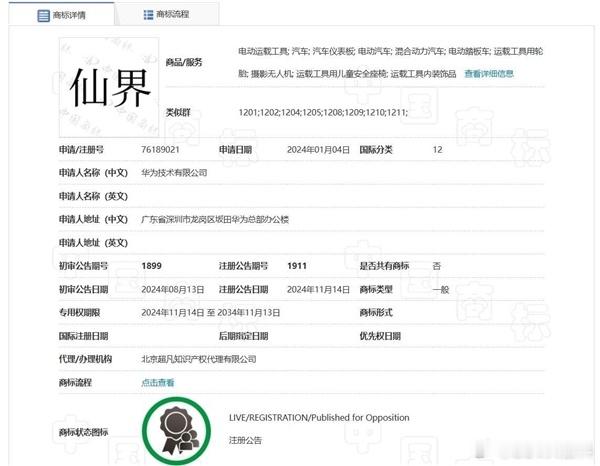The image size is (600, 466).
Task: Click the international class value 12
Action: click(x=437, y=150)
